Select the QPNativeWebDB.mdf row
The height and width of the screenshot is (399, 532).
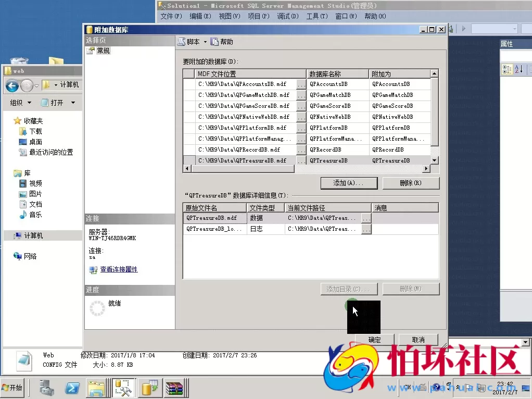pyautogui.click(x=243, y=117)
